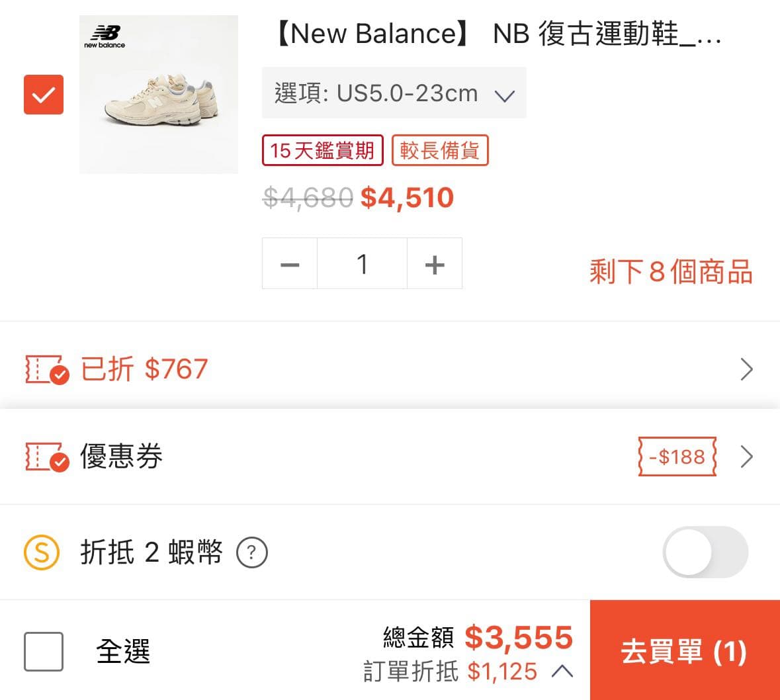Enable the 折抵 2 蝦幣 coin toggle
780x700 pixels.
click(705, 552)
